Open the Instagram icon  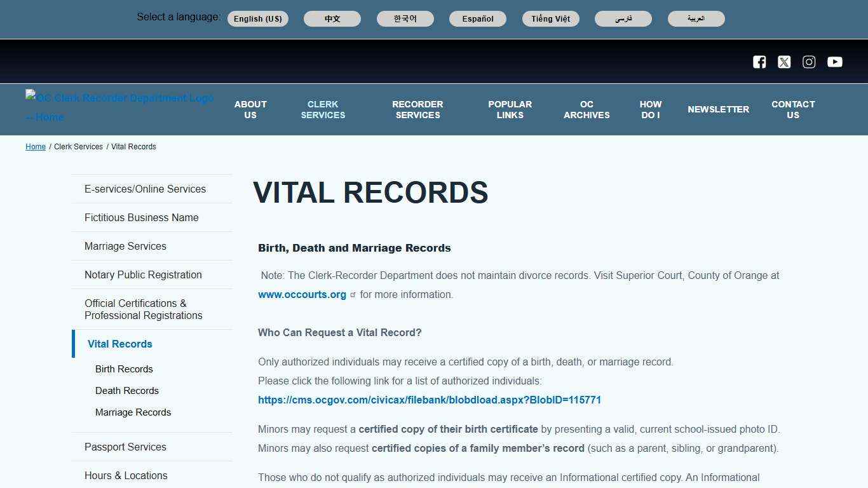(x=809, y=62)
